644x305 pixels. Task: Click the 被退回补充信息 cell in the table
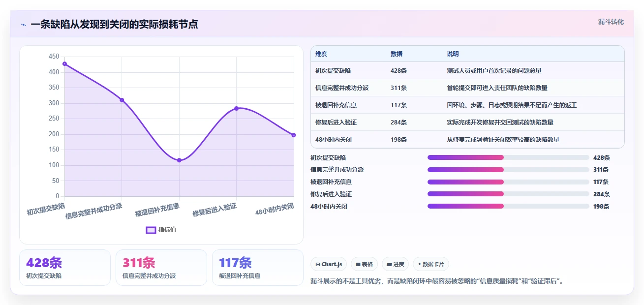tap(336, 105)
